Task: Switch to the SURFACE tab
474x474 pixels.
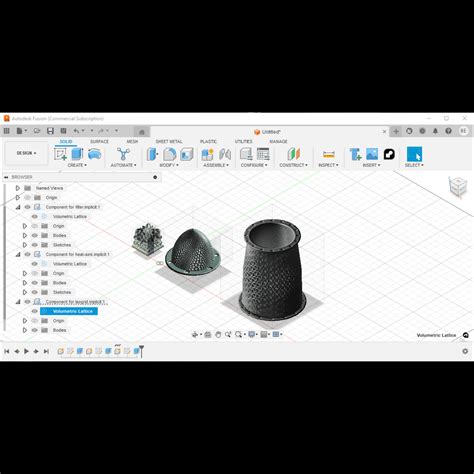Action: click(99, 141)
